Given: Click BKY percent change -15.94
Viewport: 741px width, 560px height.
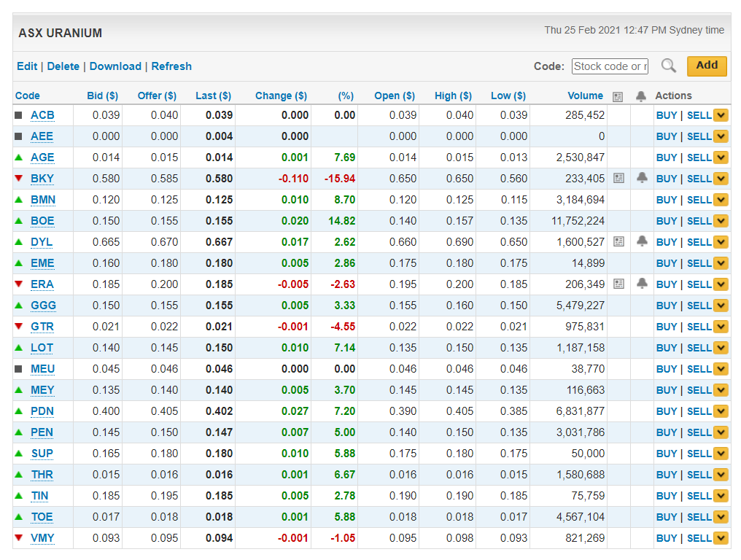Looking at the screenshot, I should pyautogui.click(x=340, y=179).
